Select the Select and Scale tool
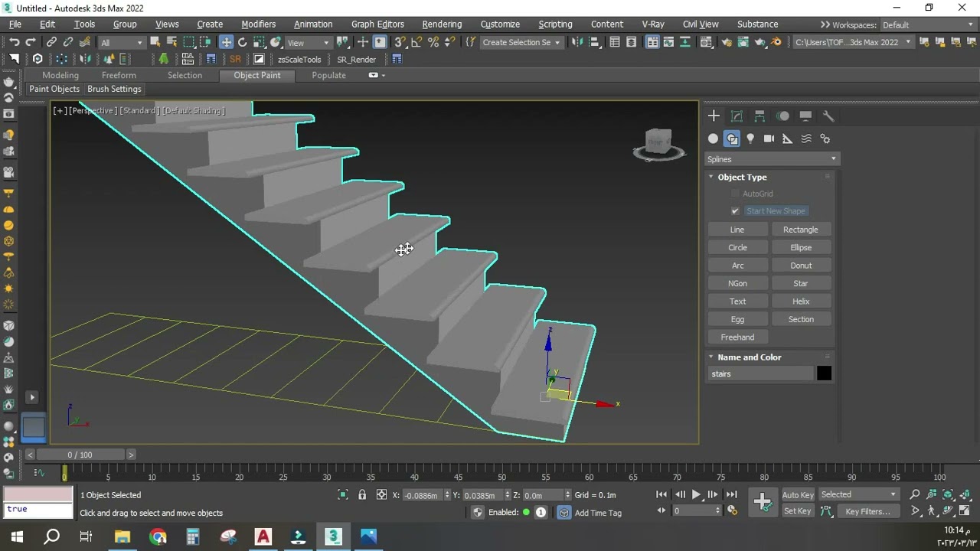This screenshot has width=980, height=551. tap(260, 42)
